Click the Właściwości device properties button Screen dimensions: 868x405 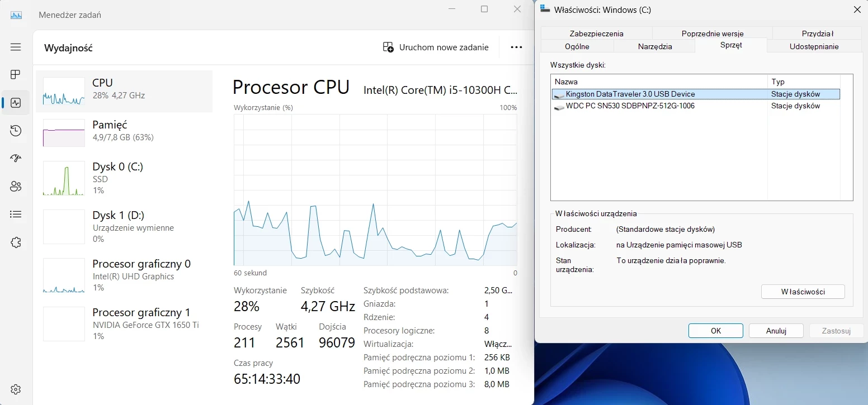(803, 292)
